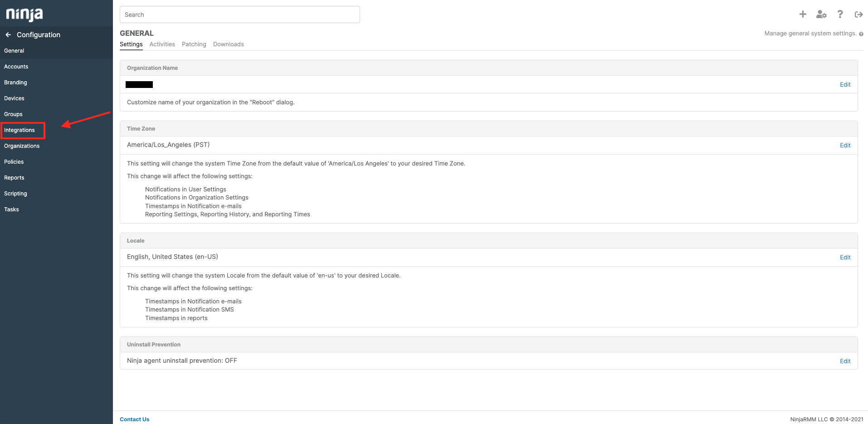Edit the Time Zone setting
This screenshot has height=424, width=868.
pos(845,146)
